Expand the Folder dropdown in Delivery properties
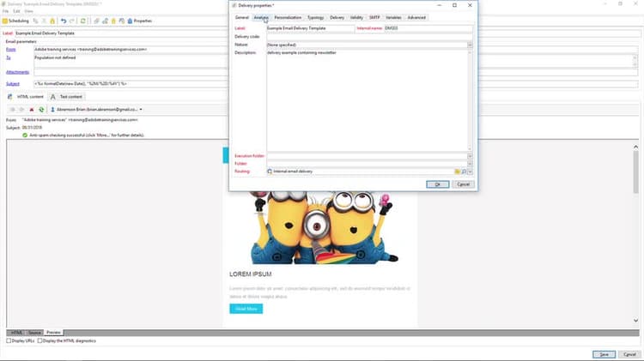The width and height of the screenshot is (644, 361). 470,164
